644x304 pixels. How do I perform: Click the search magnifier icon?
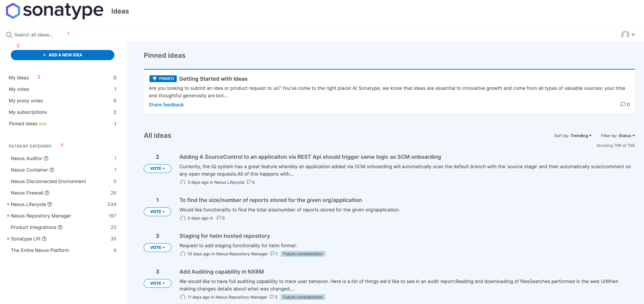click(9, 35)
